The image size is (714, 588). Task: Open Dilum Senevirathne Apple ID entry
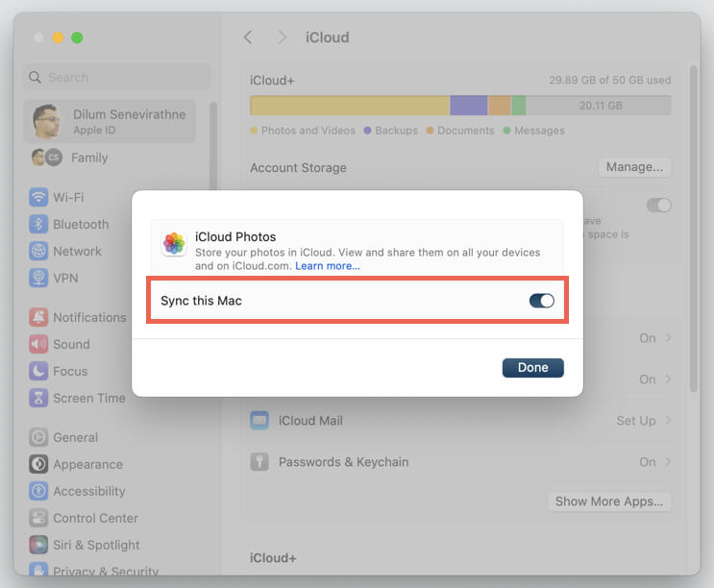click(110, 121)
